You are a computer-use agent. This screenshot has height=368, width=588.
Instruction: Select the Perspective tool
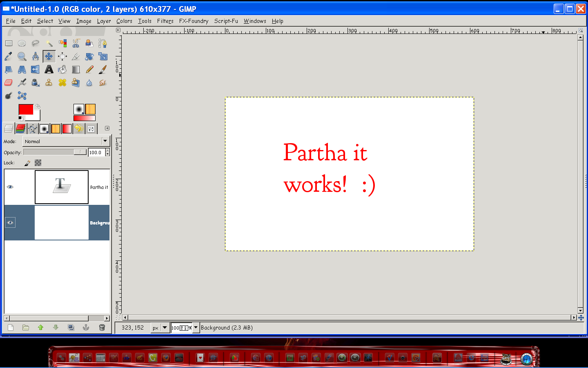[22, 70]
